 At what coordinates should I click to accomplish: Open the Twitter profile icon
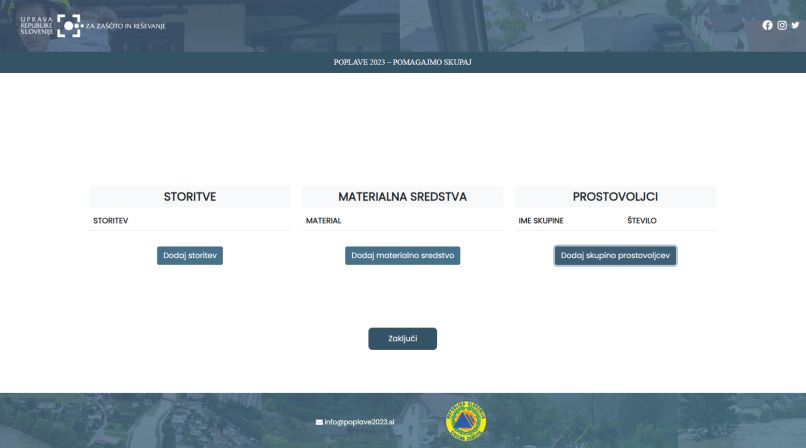pyautogui.click(x=795, y=25)
